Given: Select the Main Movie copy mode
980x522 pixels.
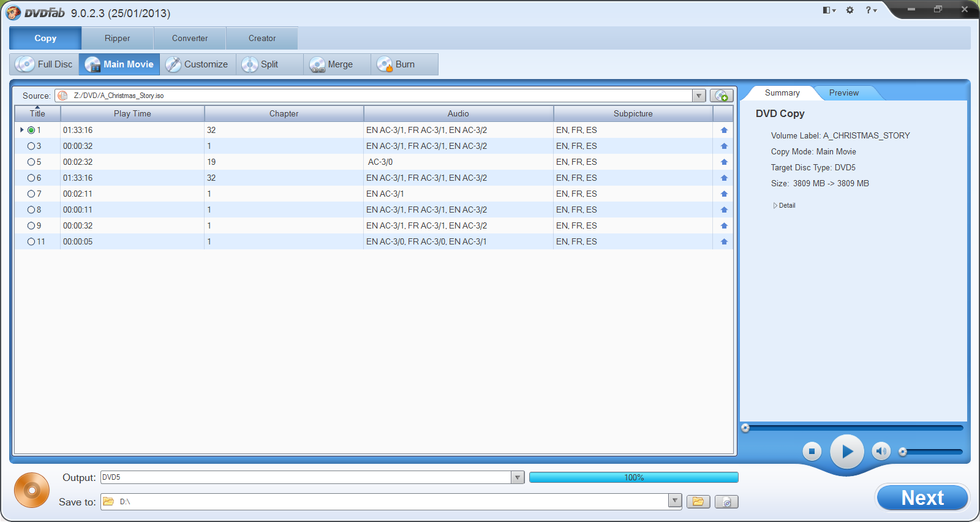Looking at the screenshot, I should pos(119,64).
